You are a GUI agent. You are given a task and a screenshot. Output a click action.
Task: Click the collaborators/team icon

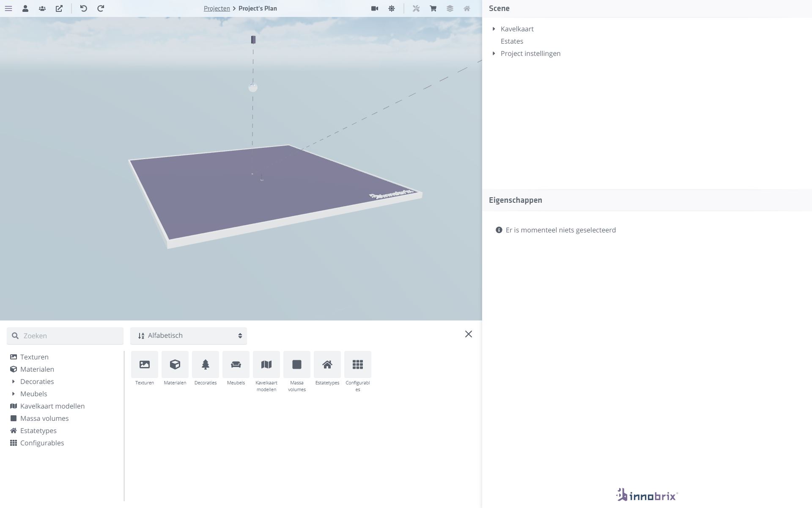[42, 8]
